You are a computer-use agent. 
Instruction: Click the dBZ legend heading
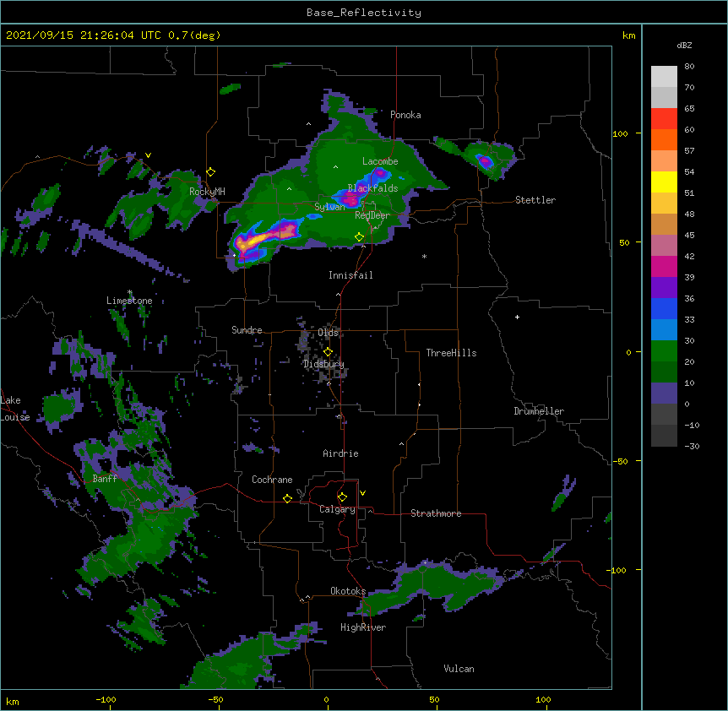click(684, 45)
